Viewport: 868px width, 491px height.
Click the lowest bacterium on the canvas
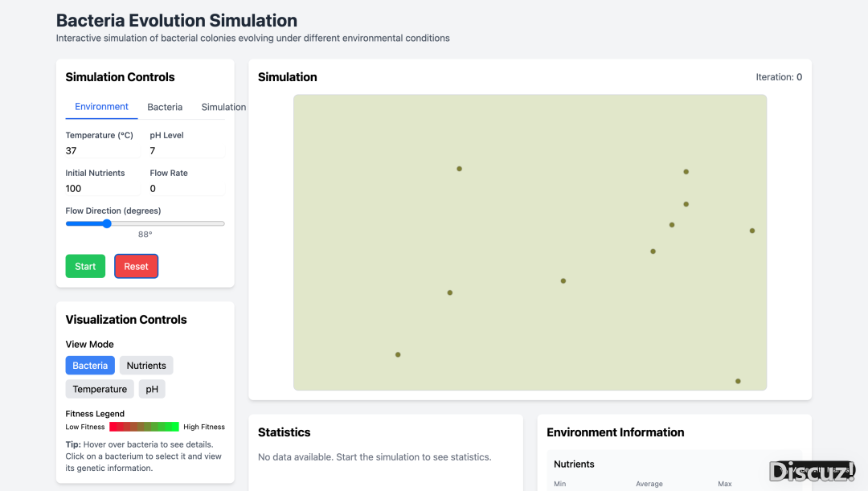point(738,381)
